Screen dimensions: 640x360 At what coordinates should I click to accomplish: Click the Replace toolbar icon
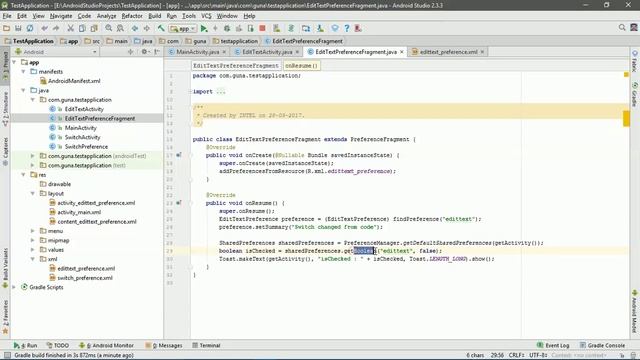point(120,28)
